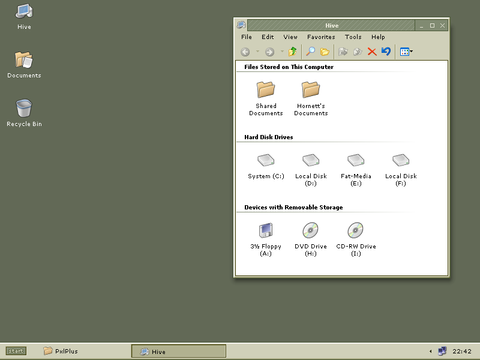Toggle the Folders pane icon
The image size is (480, 360).
324,52
